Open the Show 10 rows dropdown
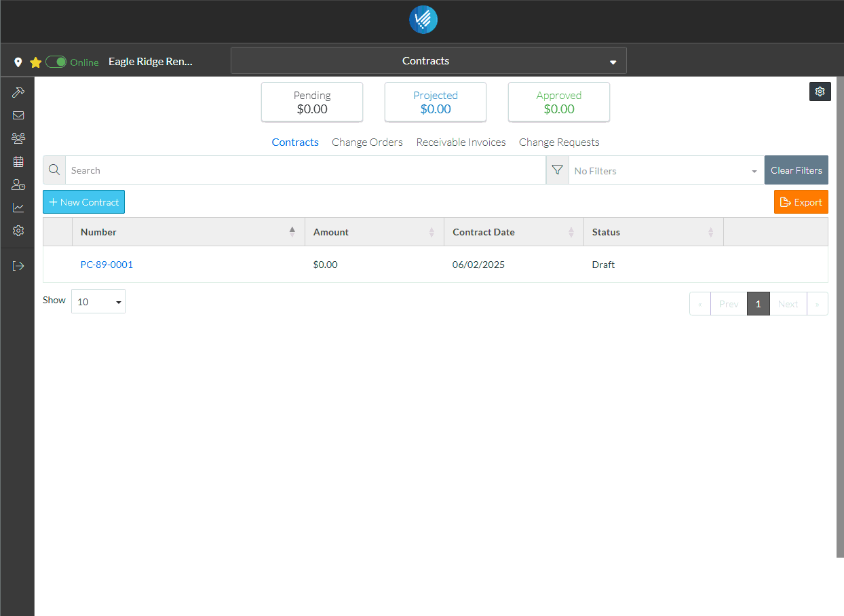Screen dimensions: 844x616 (98, 301)
